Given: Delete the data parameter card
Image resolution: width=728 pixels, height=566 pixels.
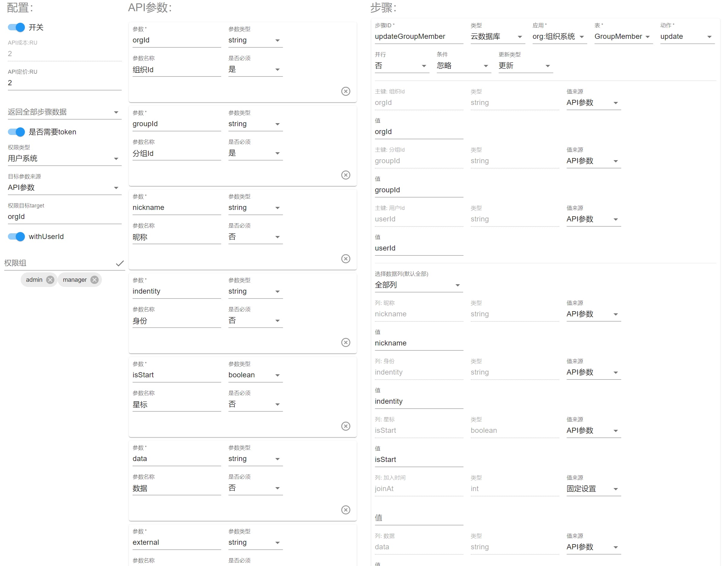Looking at the screenshot, I should [346, 510].
